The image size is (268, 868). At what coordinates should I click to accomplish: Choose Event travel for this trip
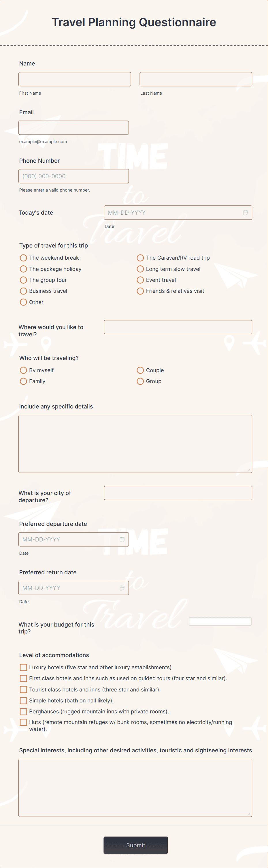click(x=140, y=280)
